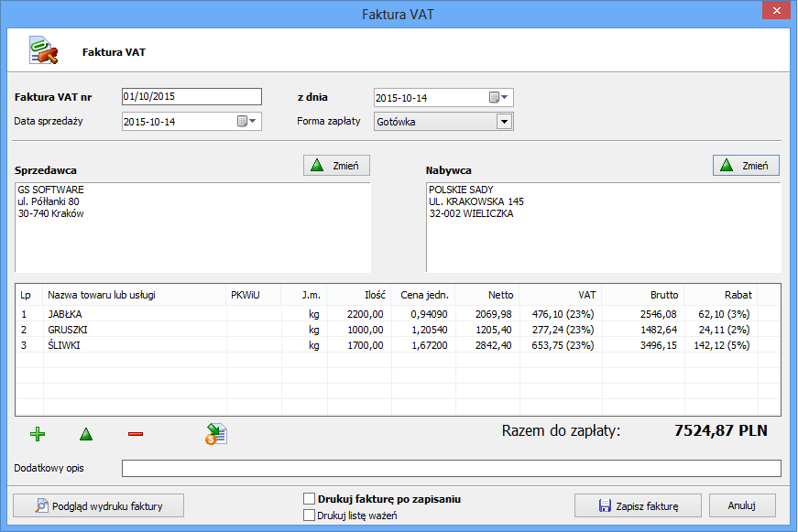
Task: Click the green plus add item icon
Action: click(x=37, y=434)
